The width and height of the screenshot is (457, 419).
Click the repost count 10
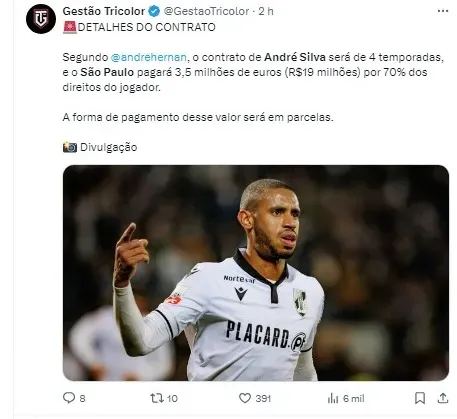point(172,398)
